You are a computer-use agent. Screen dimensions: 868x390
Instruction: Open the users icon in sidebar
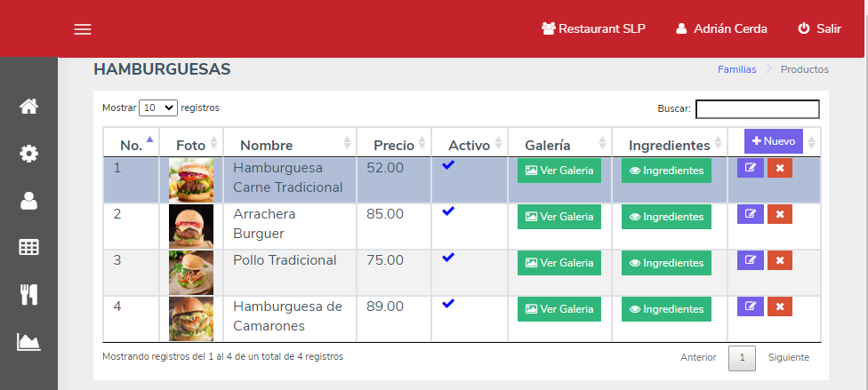[x=28, y=200]
